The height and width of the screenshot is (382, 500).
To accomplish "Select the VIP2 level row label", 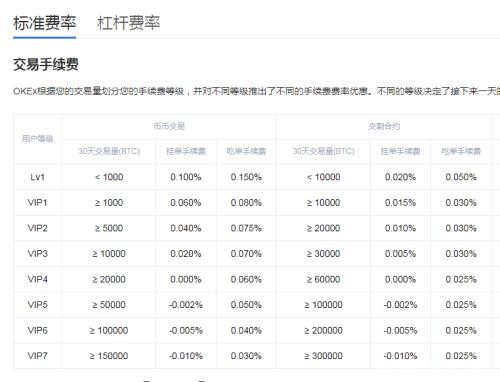I will [x=37, y=228].
